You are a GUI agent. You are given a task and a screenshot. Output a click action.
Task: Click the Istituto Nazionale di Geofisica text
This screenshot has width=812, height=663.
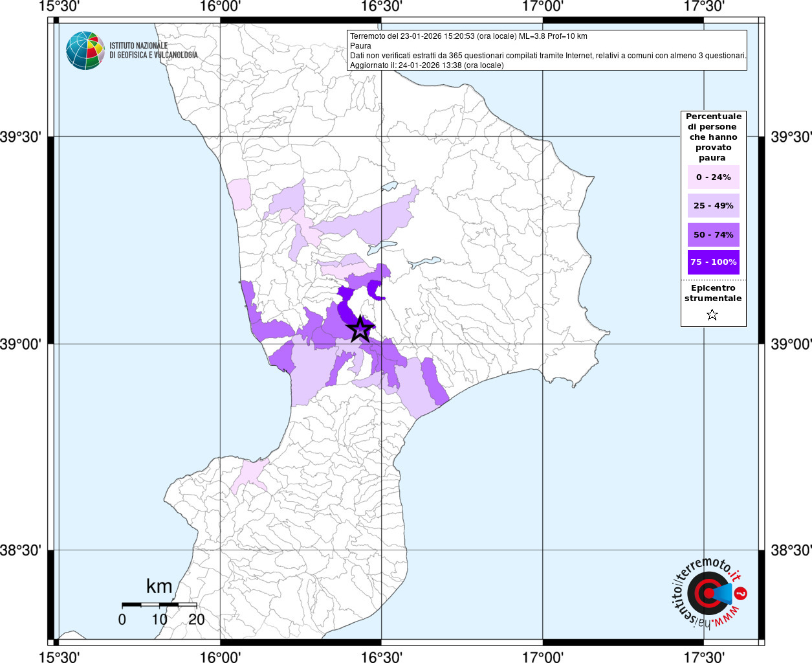click(x=153, y=51)
